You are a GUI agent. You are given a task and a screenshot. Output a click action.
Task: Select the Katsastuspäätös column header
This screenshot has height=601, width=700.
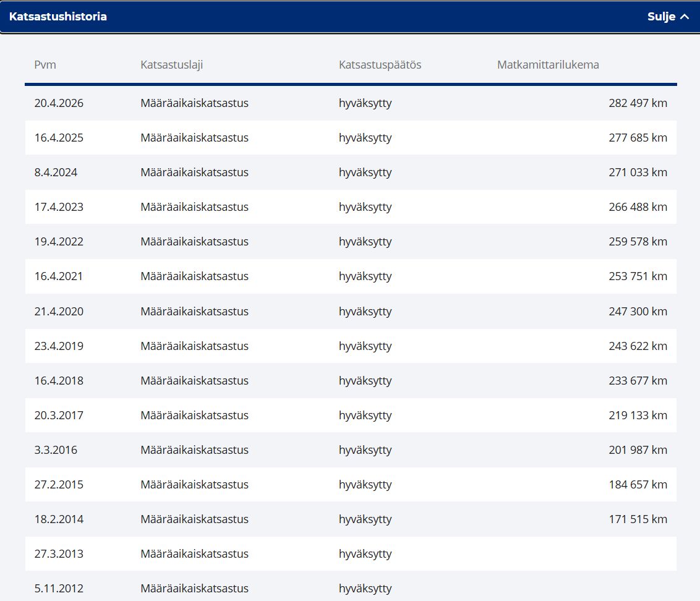380,65
